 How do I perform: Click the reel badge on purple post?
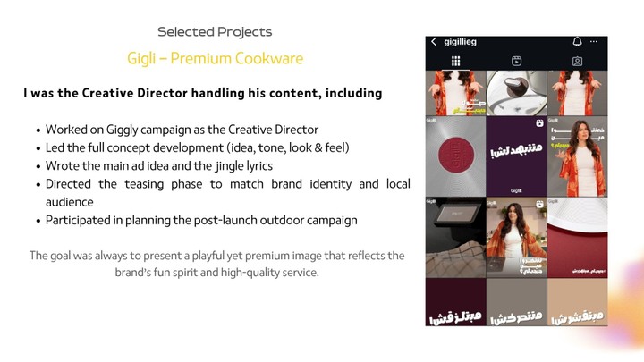[x=539, y=122]
